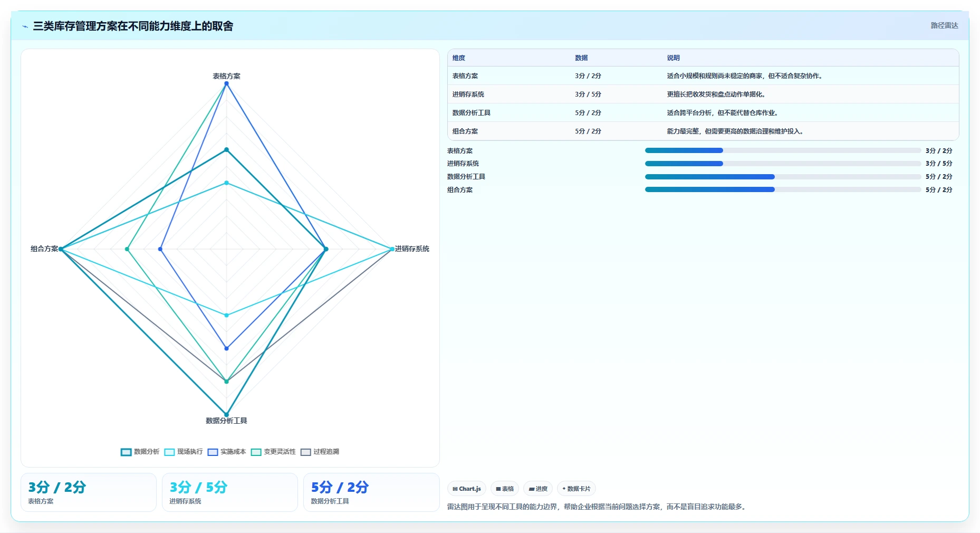Click the 数据分析工具 axis label on radar

point(226,421)
